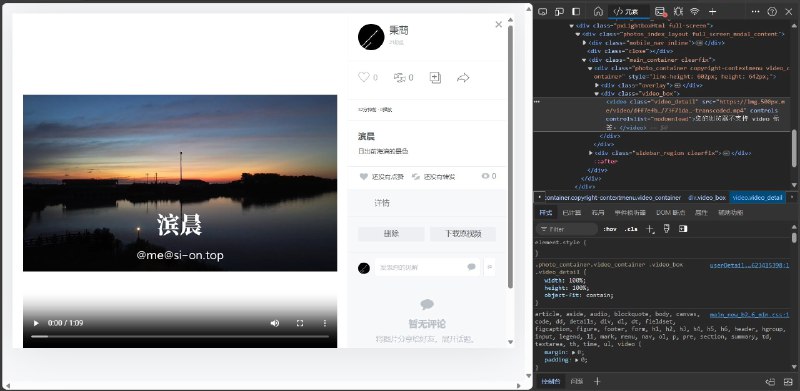Click breadcrumb left scroll arrow
The height and width of the screenshot is (391, 800).
(x=539, y=197)
